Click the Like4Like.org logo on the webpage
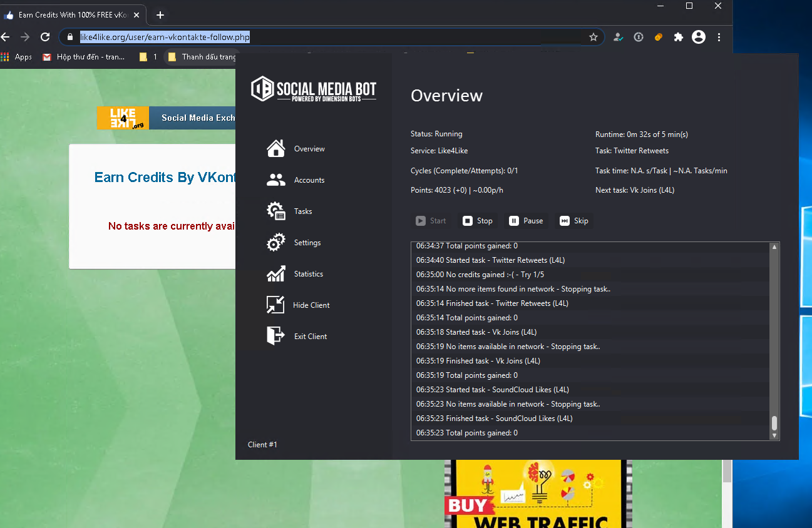The width and height of the screenshot is (812, 528). click(x=123, y=118)
